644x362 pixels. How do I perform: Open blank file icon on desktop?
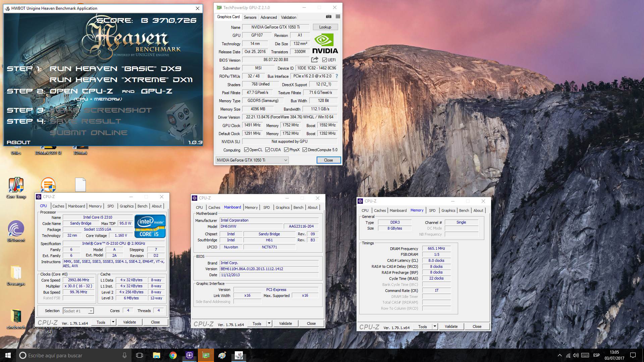pos(80,185)
